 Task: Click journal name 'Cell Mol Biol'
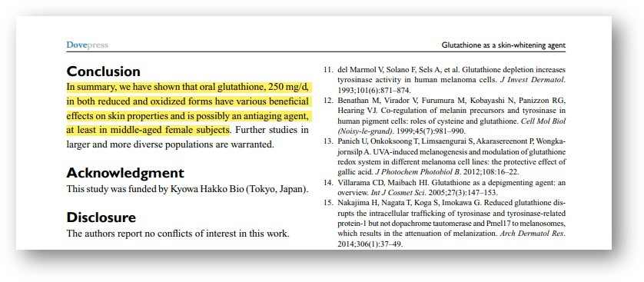tap(543, 121)
